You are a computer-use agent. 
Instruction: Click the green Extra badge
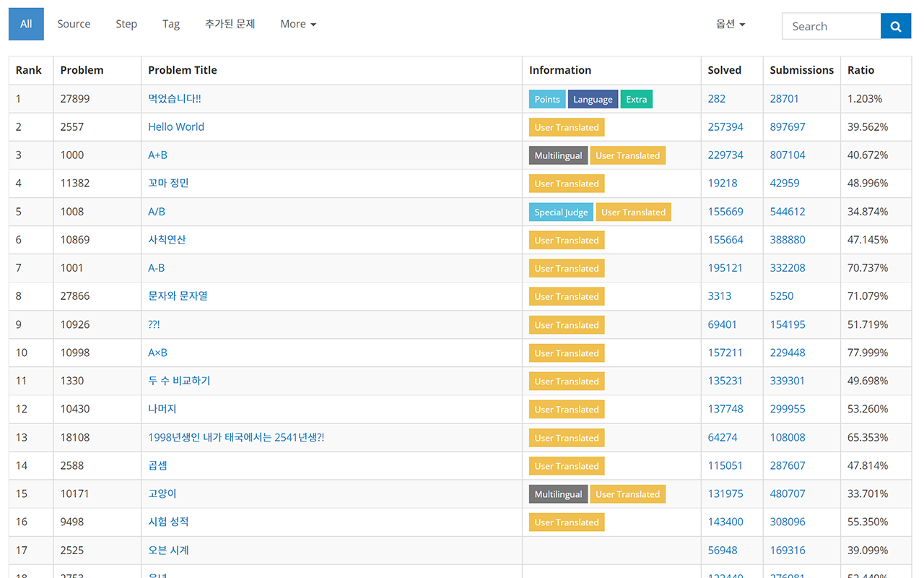[636, 100]
